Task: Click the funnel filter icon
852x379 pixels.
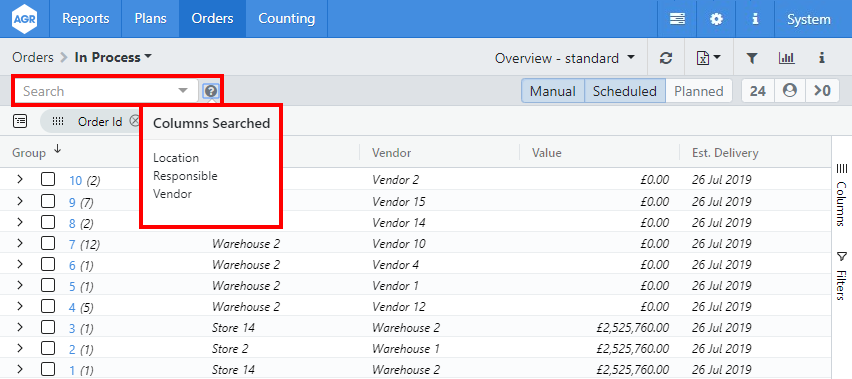Action: (751, 58)
